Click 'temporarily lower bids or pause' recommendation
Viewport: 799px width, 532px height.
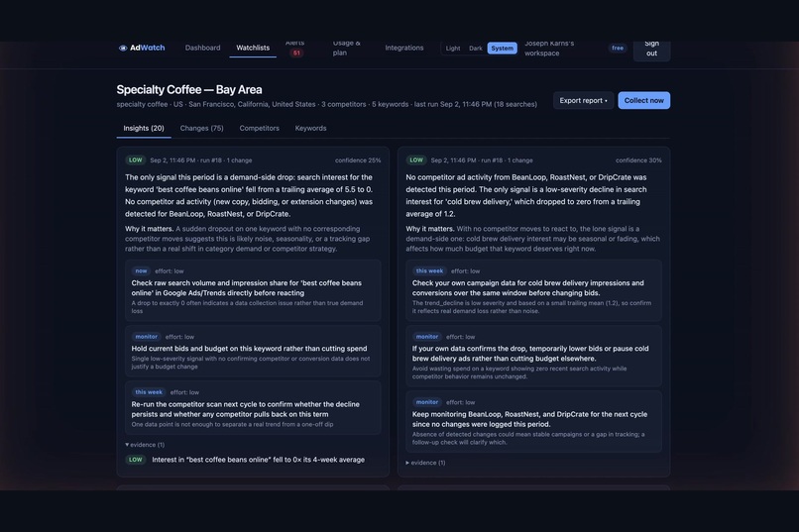pyautogui.click(x=530, y=354)
